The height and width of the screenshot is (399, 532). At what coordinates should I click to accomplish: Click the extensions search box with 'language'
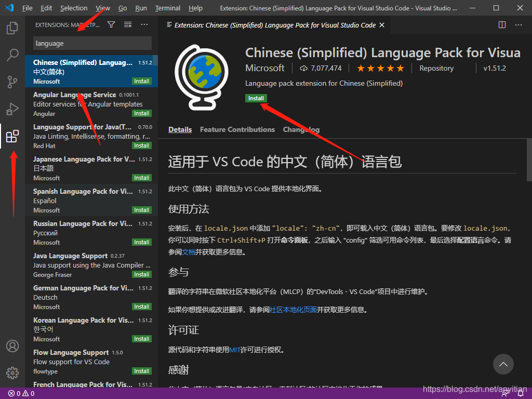click(92, 44)
